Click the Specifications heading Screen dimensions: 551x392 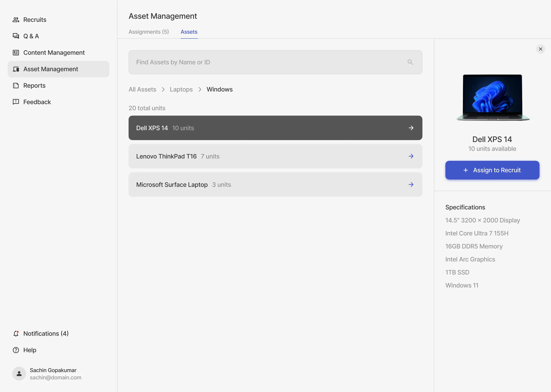465,207
